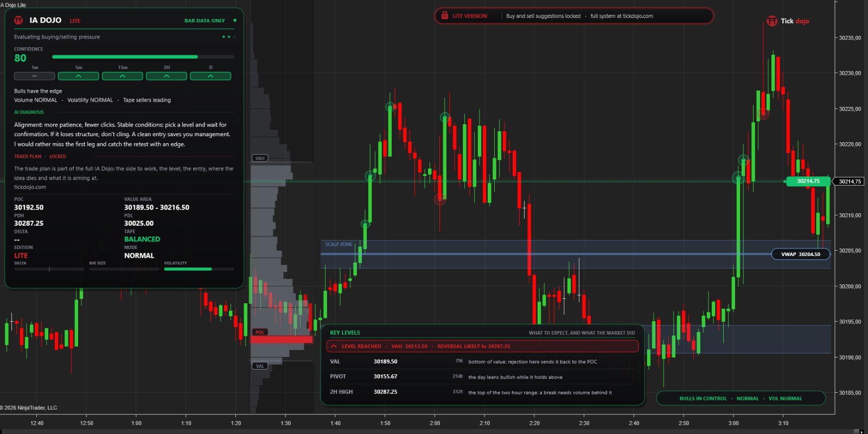This screenshot has width=868, height=434.
Task: Click the red LITE badge beside IA DOJO
Action: coord(75,21)
